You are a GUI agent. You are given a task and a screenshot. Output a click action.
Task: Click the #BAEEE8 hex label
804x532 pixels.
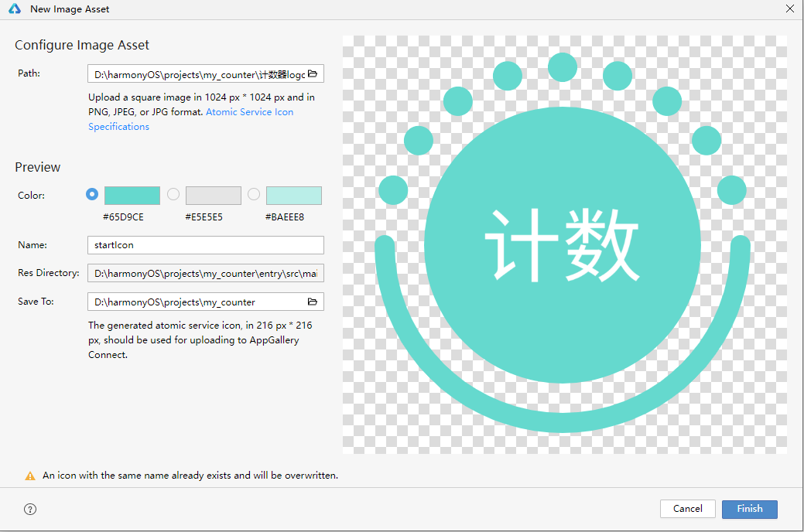tap(285, 217)
